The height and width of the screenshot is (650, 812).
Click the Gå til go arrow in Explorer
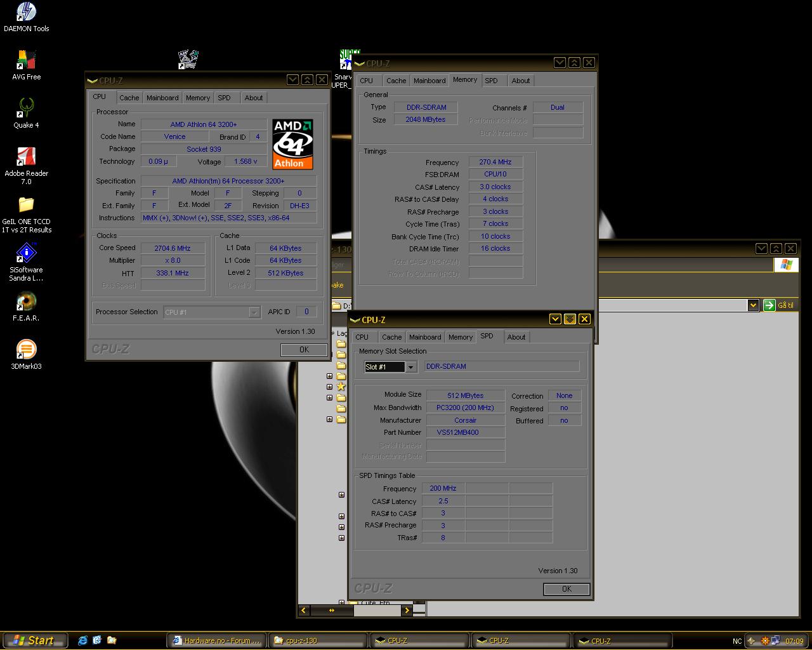tap(769, 305)
